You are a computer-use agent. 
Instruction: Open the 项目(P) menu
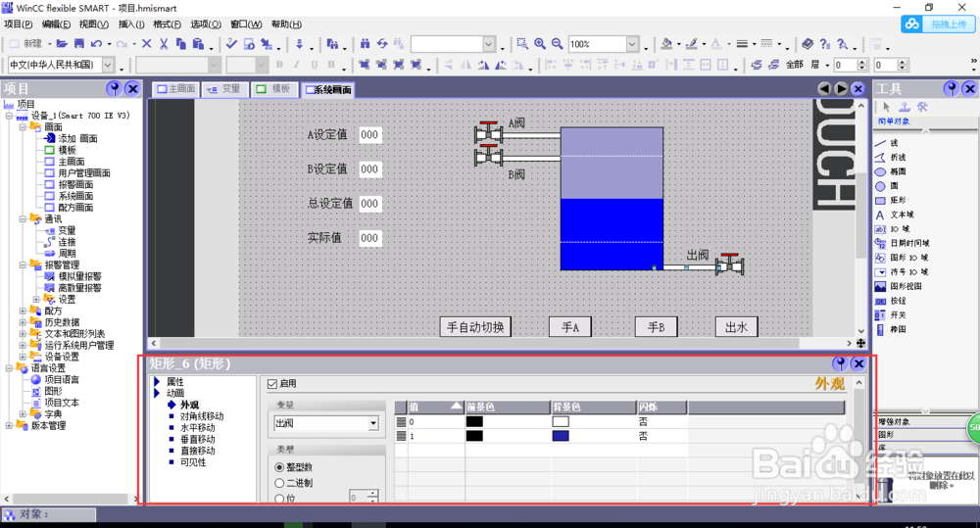click(x=18, y=24)
